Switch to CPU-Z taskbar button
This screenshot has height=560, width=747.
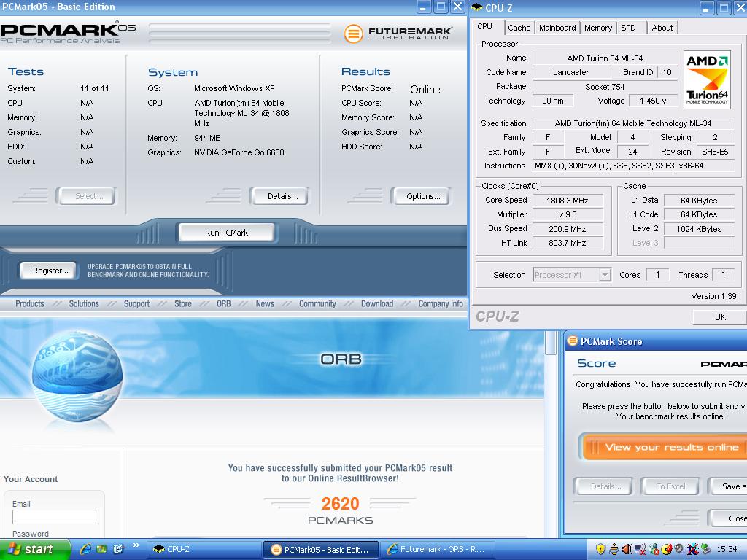click(x=204, y=550)
